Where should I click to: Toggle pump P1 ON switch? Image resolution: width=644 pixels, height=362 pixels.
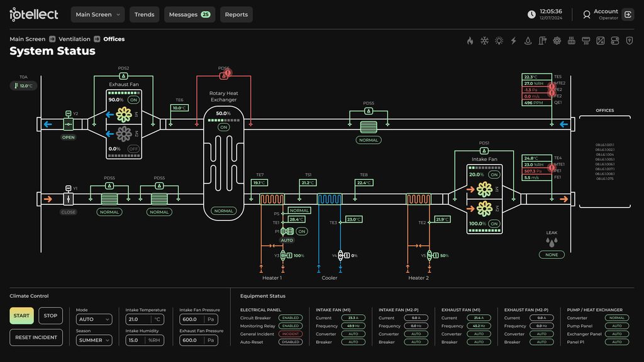pos(302,231)
